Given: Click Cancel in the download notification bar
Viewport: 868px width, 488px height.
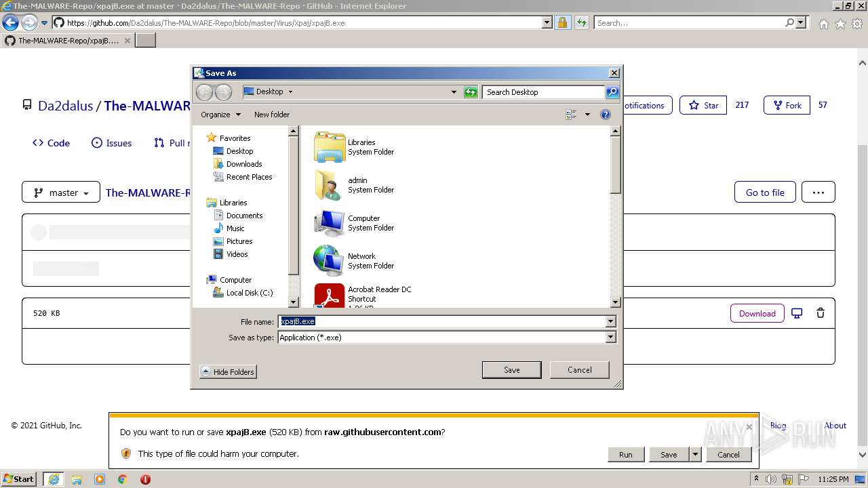Looking at the screenshot, I should (728, 455).
